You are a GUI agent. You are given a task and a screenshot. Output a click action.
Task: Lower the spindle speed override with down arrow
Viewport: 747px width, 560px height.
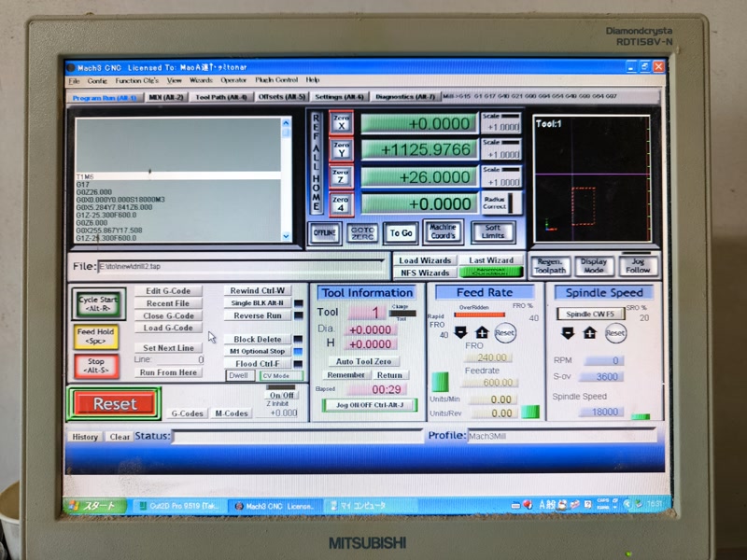point(568,333)
